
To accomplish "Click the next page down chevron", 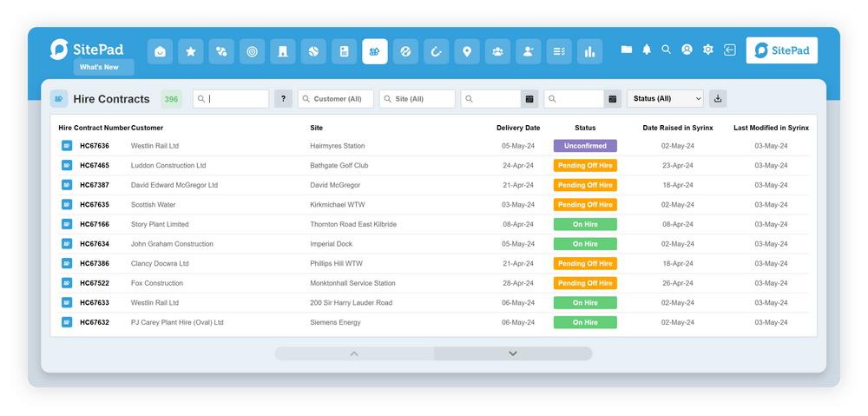I will (x=513, y=353).
